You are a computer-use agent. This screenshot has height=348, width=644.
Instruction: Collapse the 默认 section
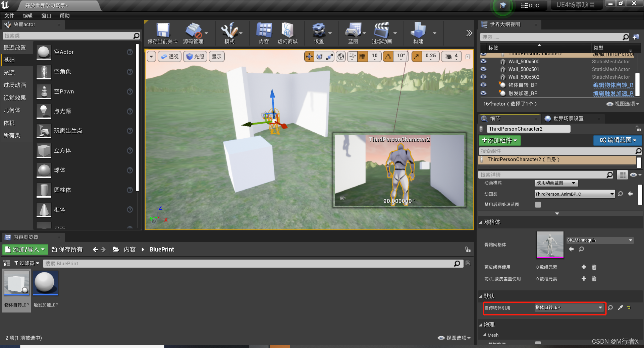point(480,296)
